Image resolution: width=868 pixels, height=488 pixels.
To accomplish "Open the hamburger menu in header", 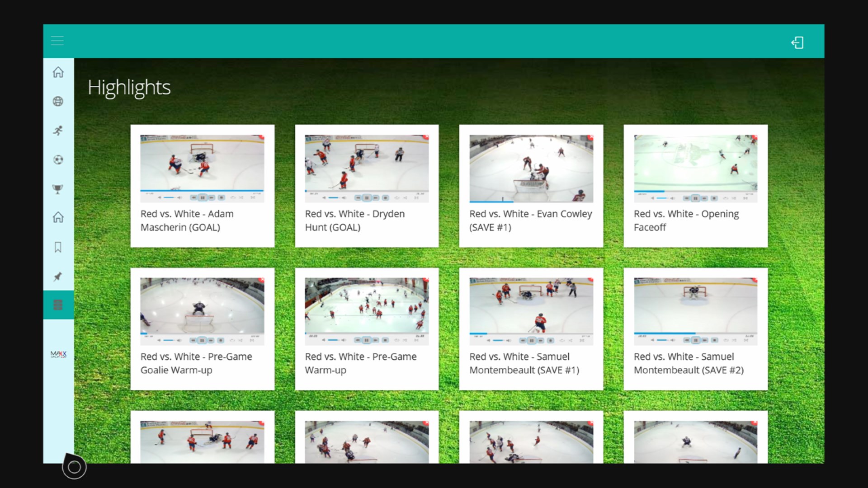I will point(57,41).
